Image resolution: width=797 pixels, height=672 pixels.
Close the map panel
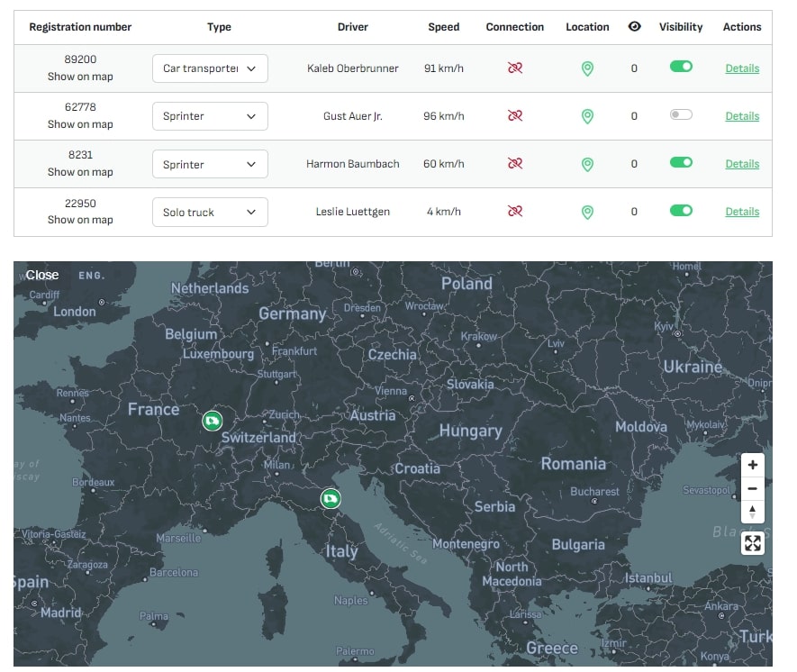coord(41,275)
